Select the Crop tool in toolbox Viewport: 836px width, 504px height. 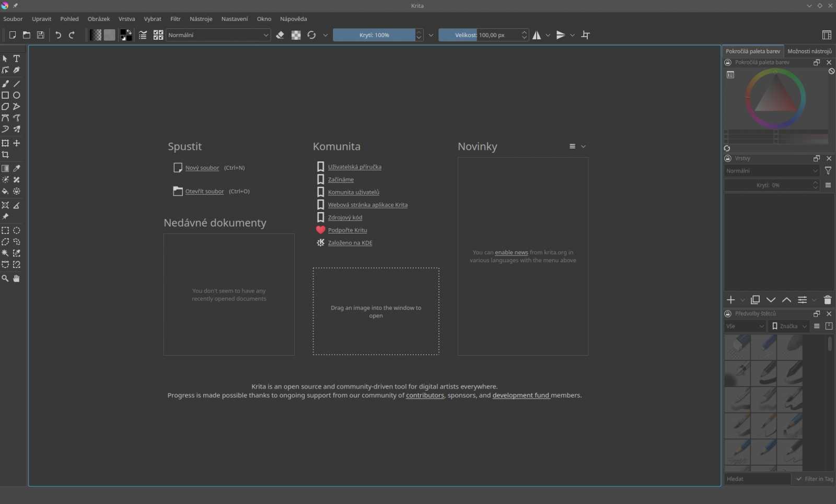[x=5, y=155]
